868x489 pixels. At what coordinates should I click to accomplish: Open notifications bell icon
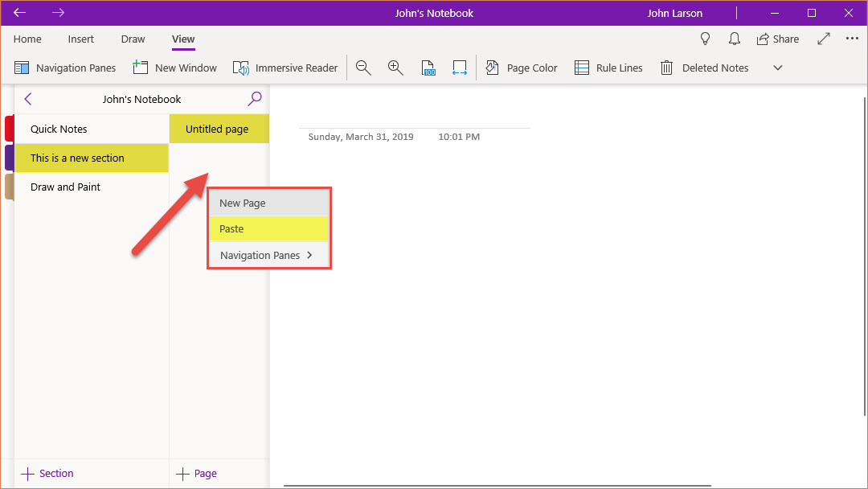tap(734, 39)
